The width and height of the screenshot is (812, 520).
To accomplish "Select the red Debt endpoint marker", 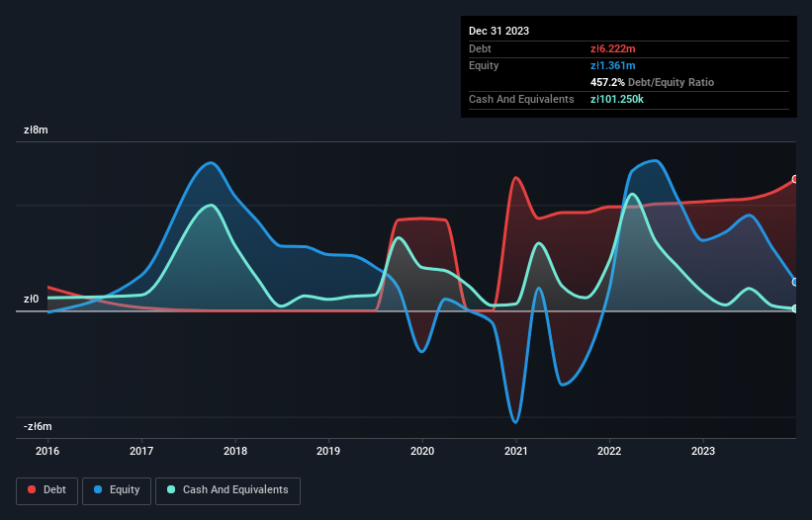I will (795, 179).
